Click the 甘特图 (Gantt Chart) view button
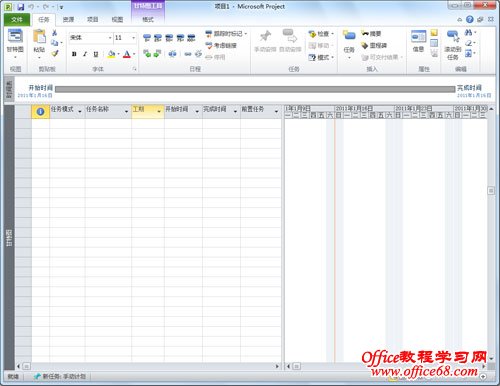This screenshot has height=386, width=500. coord(15,43)
